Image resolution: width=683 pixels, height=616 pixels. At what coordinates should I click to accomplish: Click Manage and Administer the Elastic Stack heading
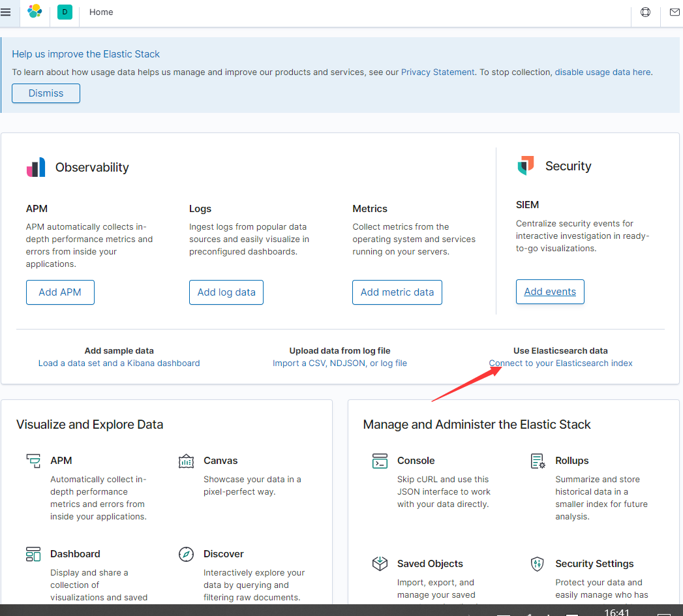pos(476,425)
